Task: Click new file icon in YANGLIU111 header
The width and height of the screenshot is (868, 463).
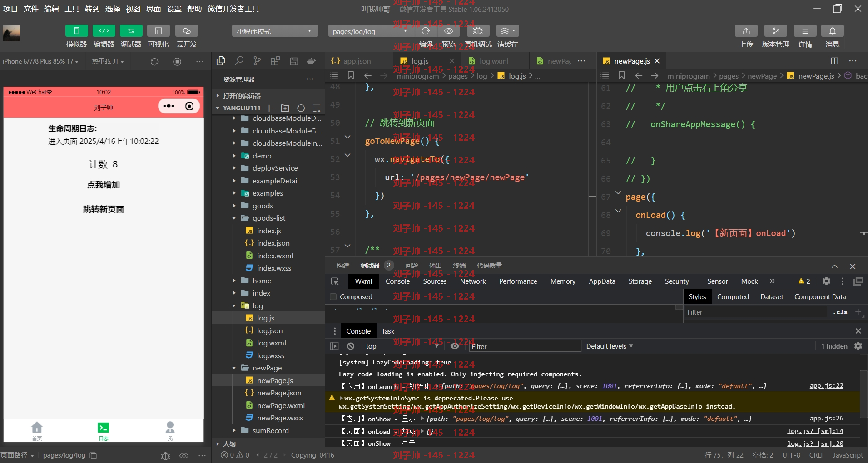Action: click(269, 108)
